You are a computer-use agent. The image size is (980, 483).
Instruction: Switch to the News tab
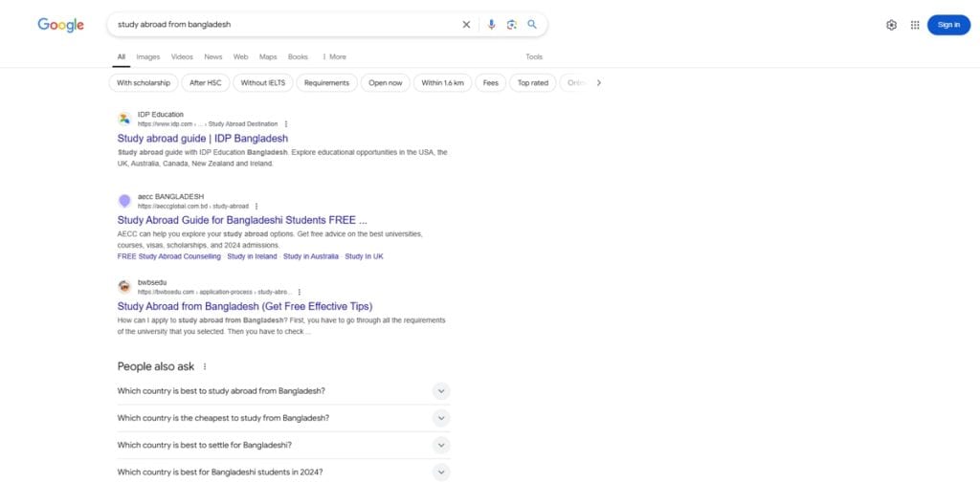(x=213, y=56)
